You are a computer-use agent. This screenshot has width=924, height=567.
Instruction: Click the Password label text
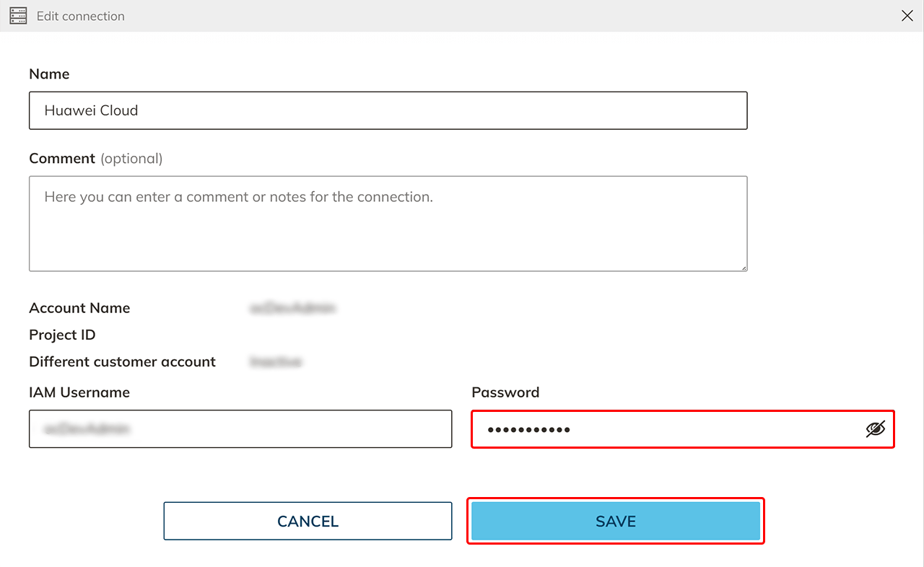click(x=505, y=392)
